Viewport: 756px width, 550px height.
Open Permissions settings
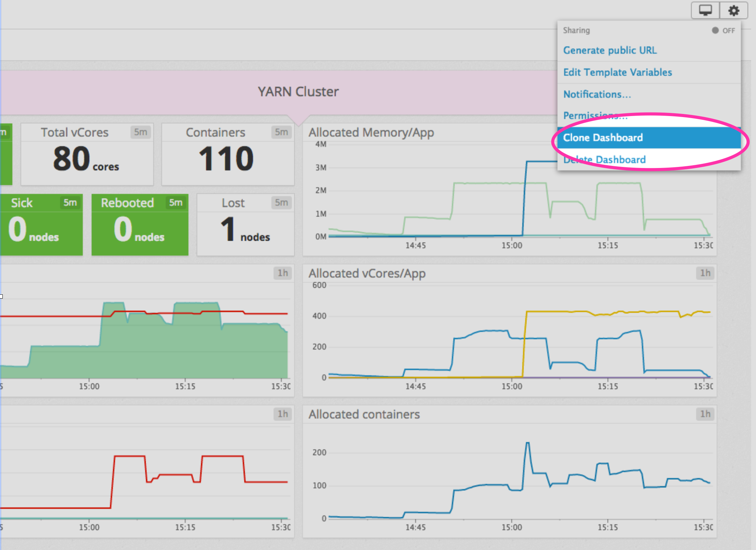(x=595, y=116)
